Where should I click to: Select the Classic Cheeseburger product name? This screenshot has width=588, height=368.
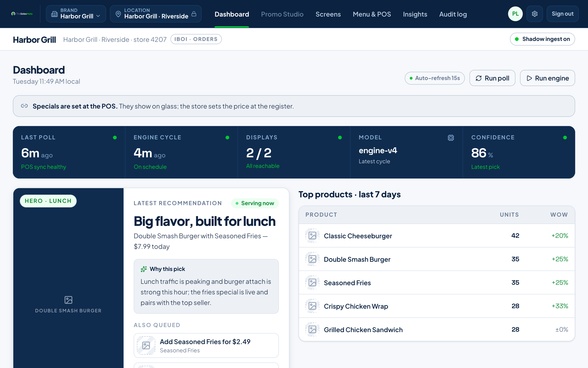tap(358, 236)
